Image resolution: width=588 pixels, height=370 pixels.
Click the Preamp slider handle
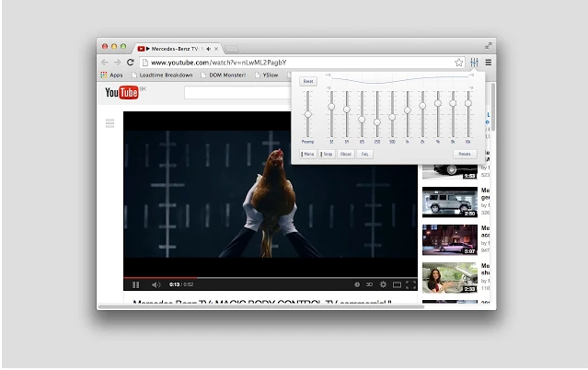308,114
